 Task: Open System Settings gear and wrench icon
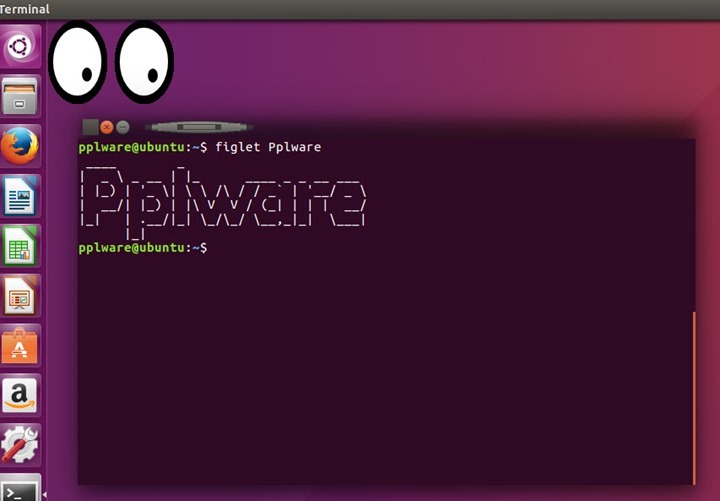tap(20, 445)
